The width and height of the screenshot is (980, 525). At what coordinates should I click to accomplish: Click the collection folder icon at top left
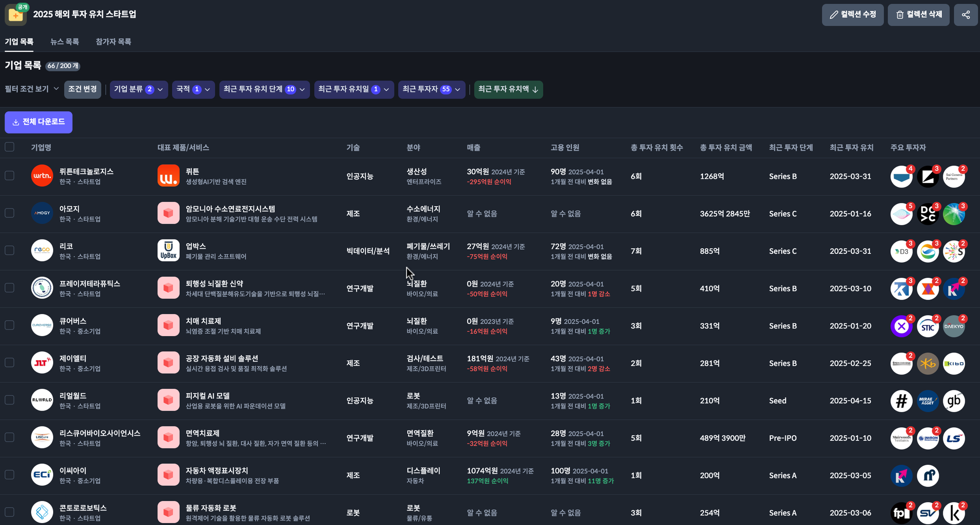click(15, 15)
